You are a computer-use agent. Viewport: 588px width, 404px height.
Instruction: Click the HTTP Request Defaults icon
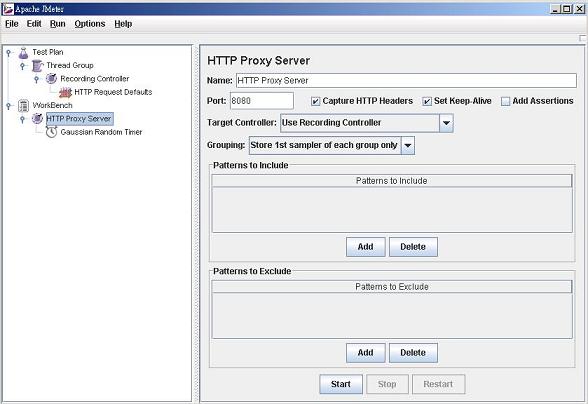65,92
